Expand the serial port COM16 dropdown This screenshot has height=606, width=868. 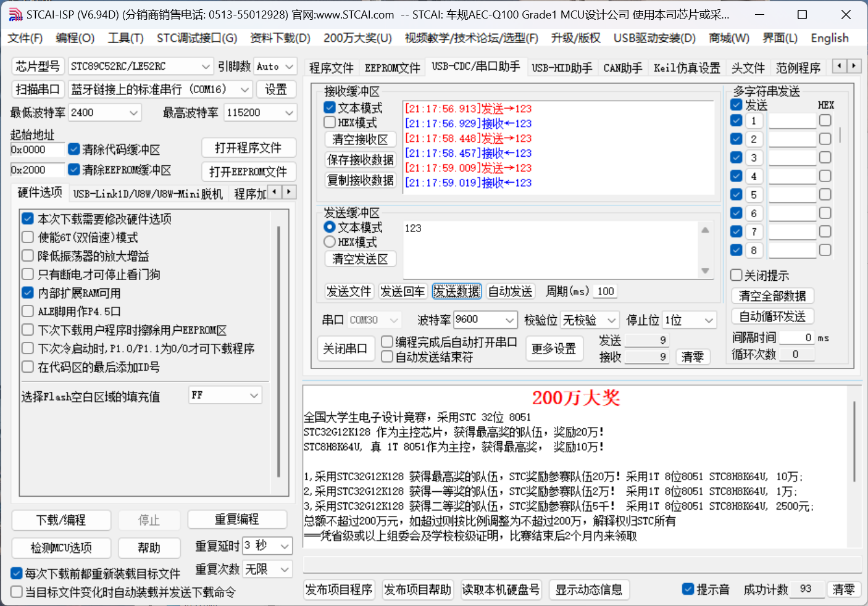coord(245,89)
